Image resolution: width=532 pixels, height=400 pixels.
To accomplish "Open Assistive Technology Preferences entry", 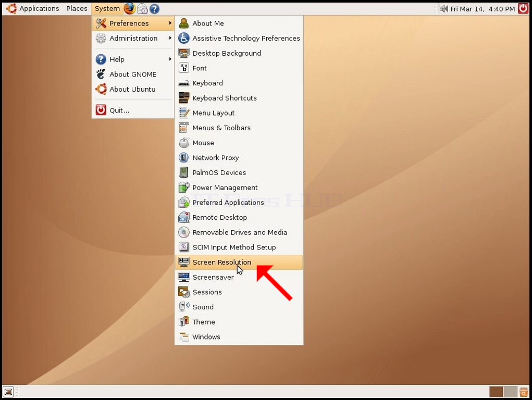I will (239, 39).
